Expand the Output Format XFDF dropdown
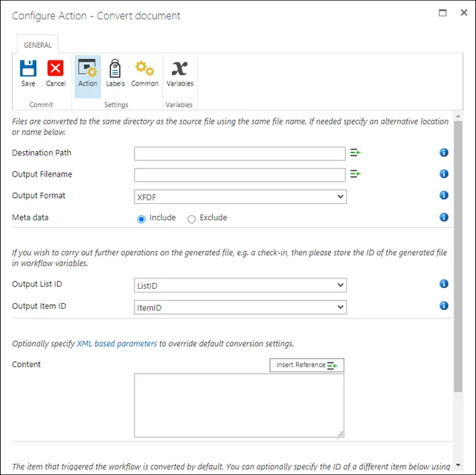The width and height of the screenshot is (476, 475). point(240,197)
